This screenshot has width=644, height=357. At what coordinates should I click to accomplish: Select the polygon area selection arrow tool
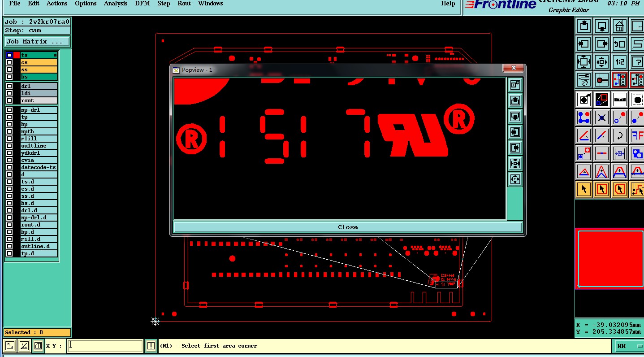[620, 189]
